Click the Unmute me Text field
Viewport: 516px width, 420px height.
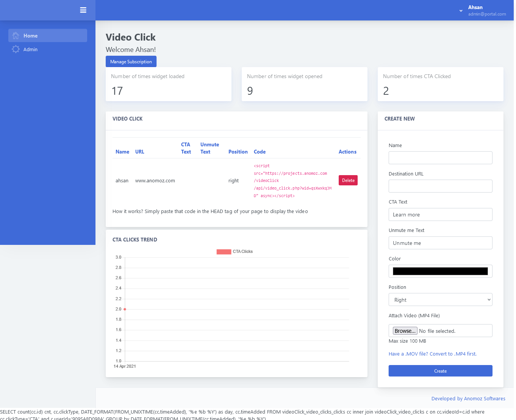click(x=440, y=243)
